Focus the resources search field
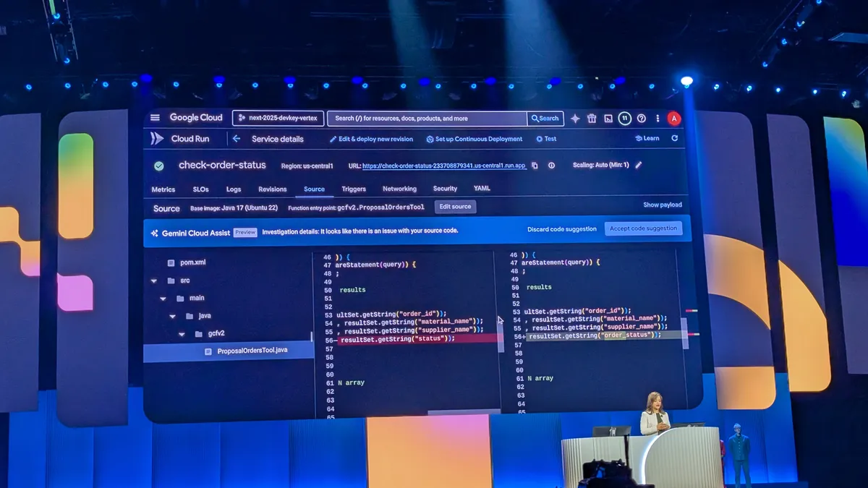The width and height of the screenshot is (868, 488). 427,119
